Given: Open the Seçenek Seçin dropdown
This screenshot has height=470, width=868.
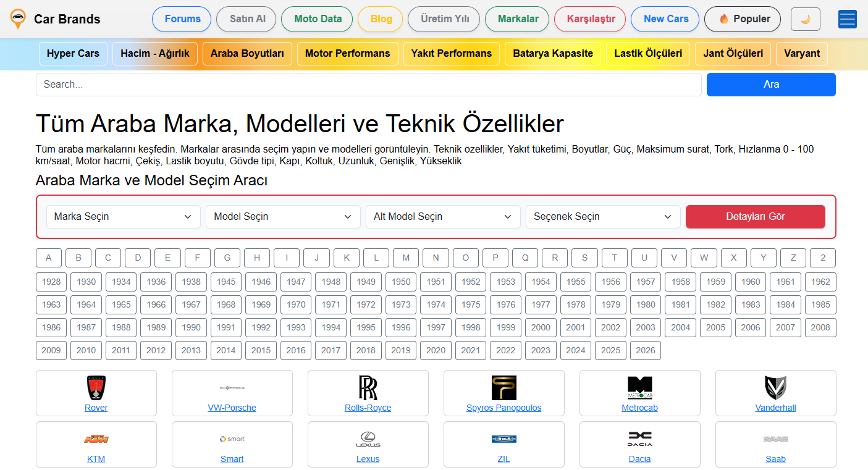Looking at the screenshot, I should (x=603, y=217).
